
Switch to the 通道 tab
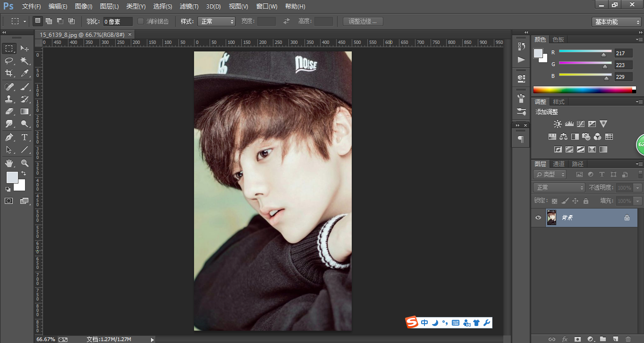(x=559, y=164)
